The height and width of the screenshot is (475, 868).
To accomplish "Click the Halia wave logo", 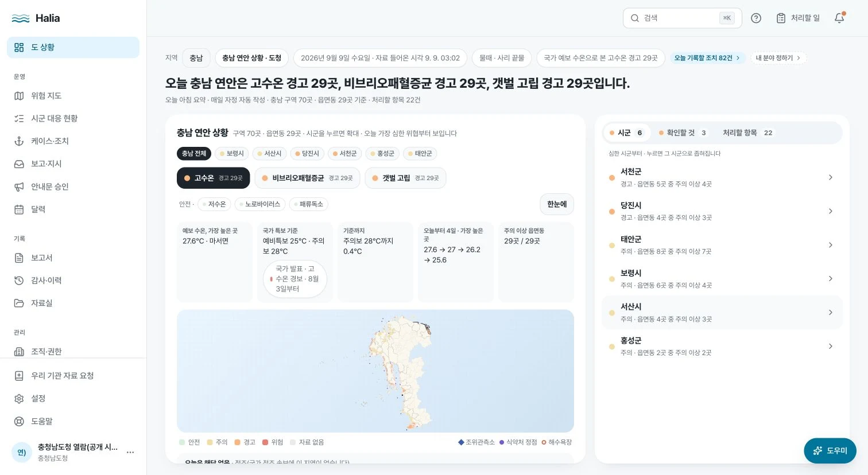I will 21,18.
